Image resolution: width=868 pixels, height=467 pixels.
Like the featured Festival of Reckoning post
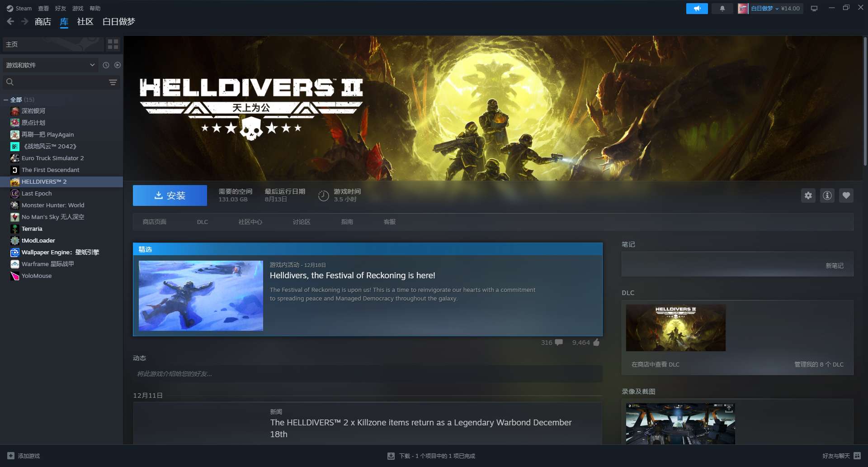596,343
